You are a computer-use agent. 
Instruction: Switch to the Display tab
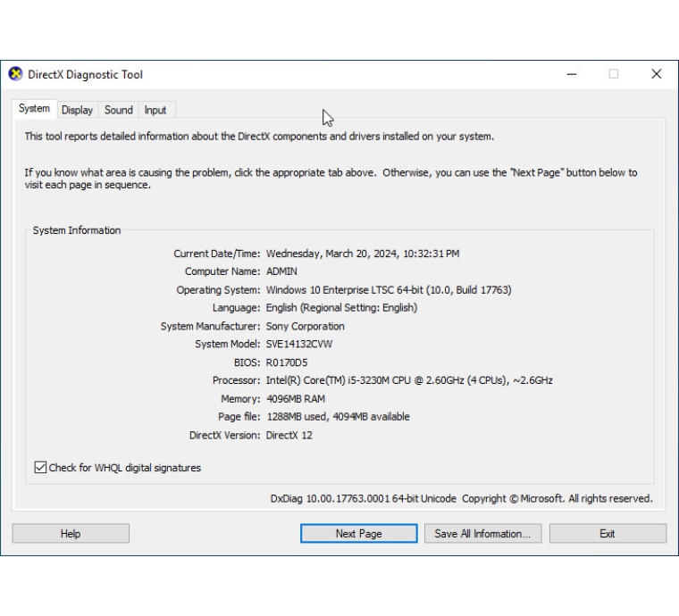click(77, 111)
